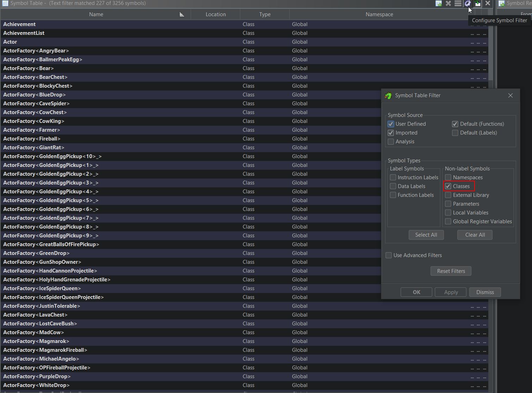The image size is (532, 393).
Task: Enable the Data Labels checkbox
Action: 393,186
